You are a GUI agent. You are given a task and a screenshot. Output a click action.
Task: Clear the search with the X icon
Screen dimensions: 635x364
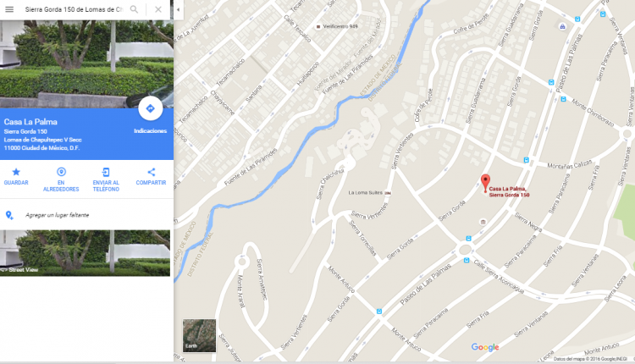pyautogui.click(x=158, y=9)
